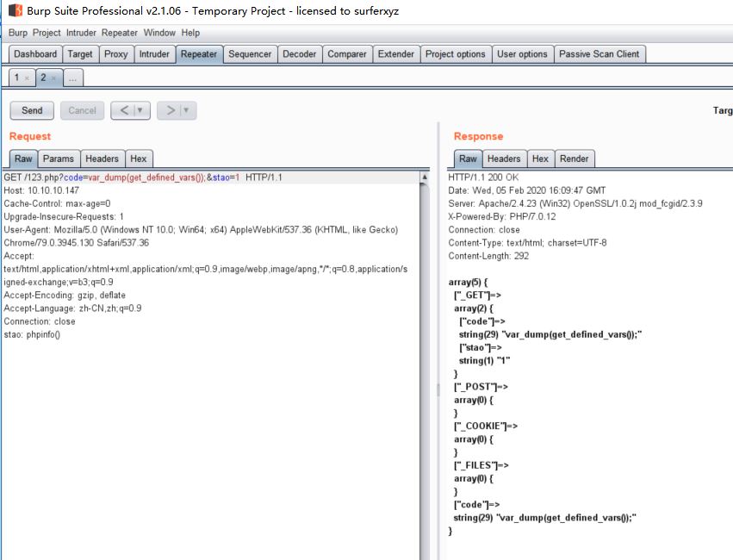This screenshot has width=733, height=560.
Task: Send the request with the Send button
Action: (x=32, y=111)
